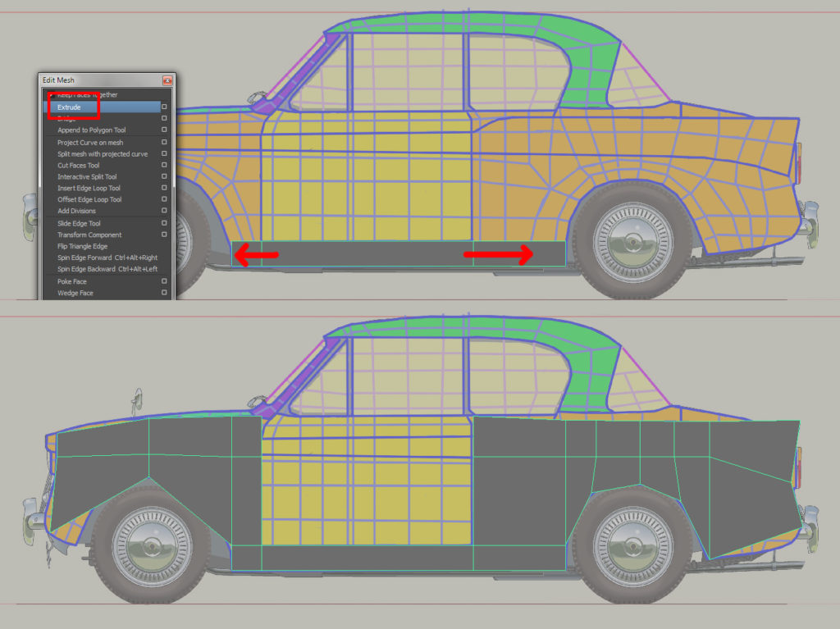Screen dimensions: 840x629
Task: Open Slide Edge Tool options box
Action: click(x=163, y=224)
